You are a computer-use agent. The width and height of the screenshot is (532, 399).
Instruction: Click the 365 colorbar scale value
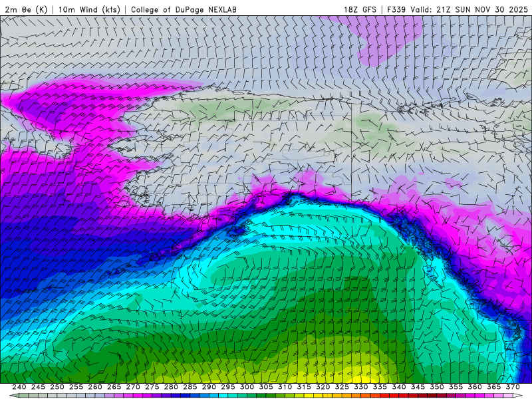click(494, 387)
